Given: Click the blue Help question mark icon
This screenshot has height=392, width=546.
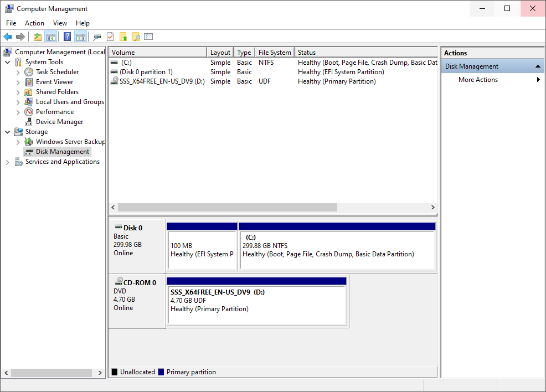Looking at the screenshot, I should coord(67,37).
